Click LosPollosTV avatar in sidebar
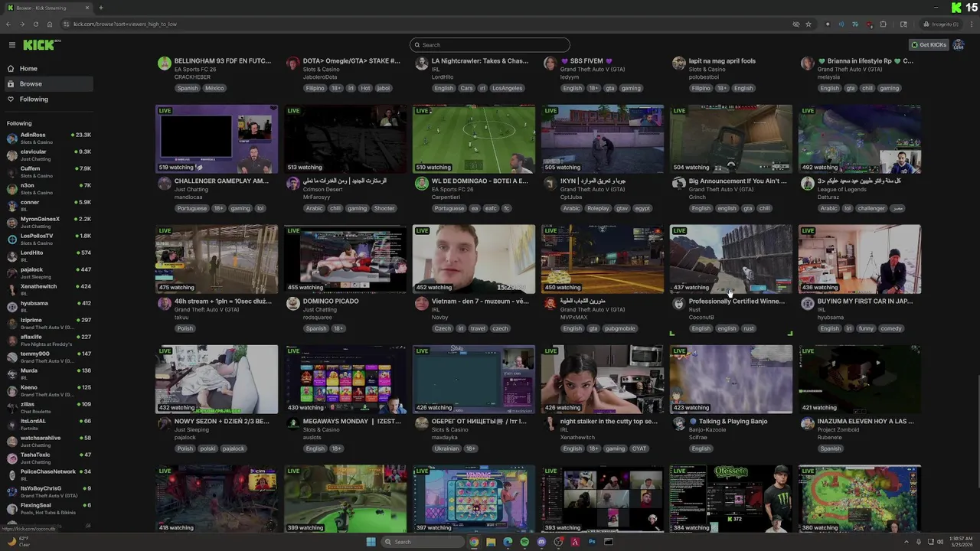This screenshot has height=551, width=980. [x=11, y=239]
